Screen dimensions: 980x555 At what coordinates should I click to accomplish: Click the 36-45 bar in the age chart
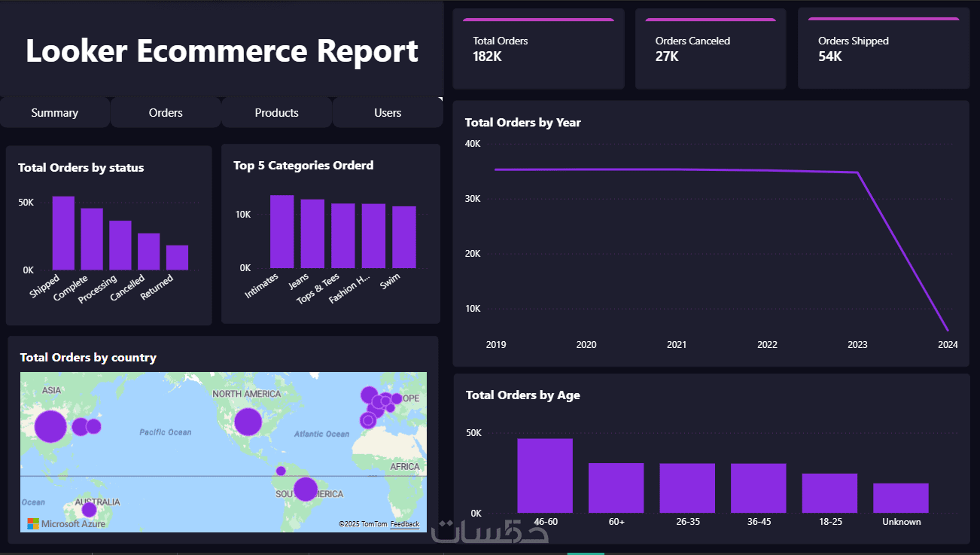[x=759, y=488]
